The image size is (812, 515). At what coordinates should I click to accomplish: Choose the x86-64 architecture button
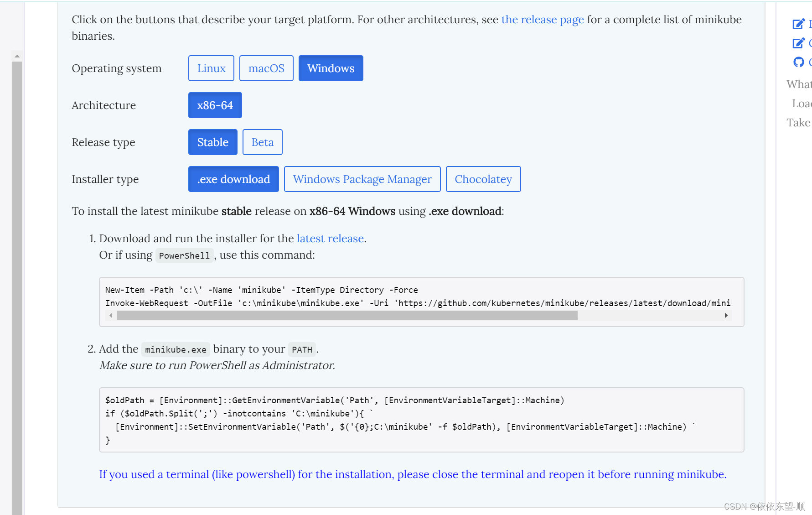pos(215,105)
